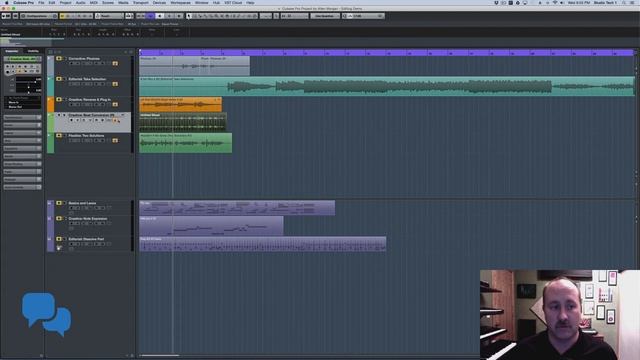
Task: Click the Record transport button
Action: pyautogui.click(x=179, y=16)
